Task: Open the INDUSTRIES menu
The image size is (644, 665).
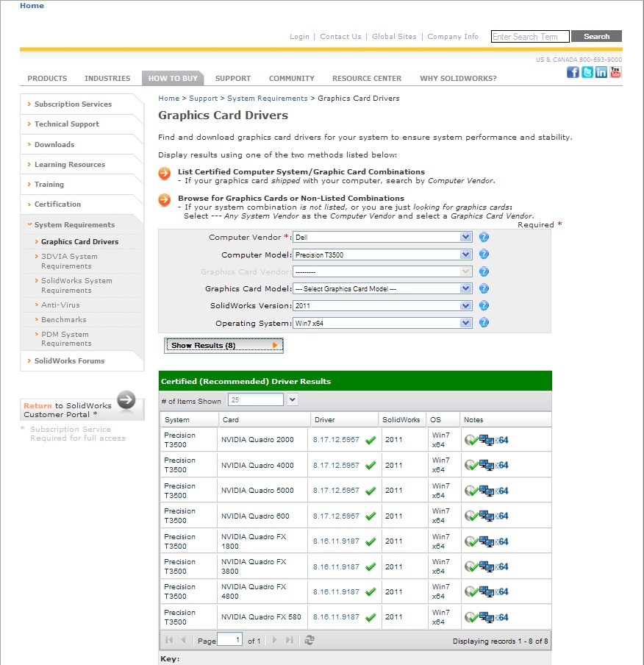Action: (107, 79)
